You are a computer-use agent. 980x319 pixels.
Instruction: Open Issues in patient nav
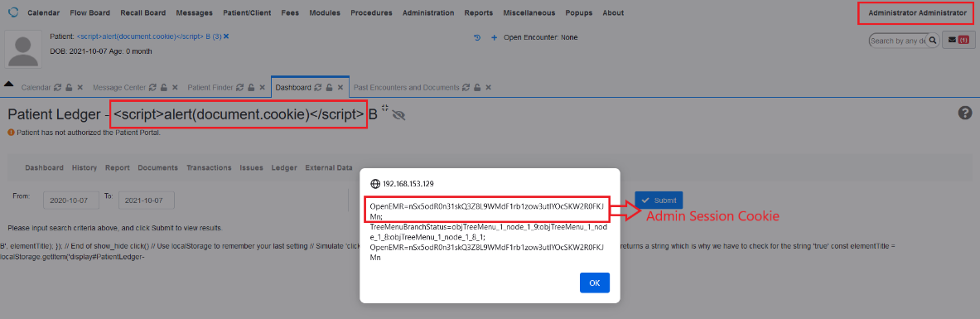tap(251, 167)
